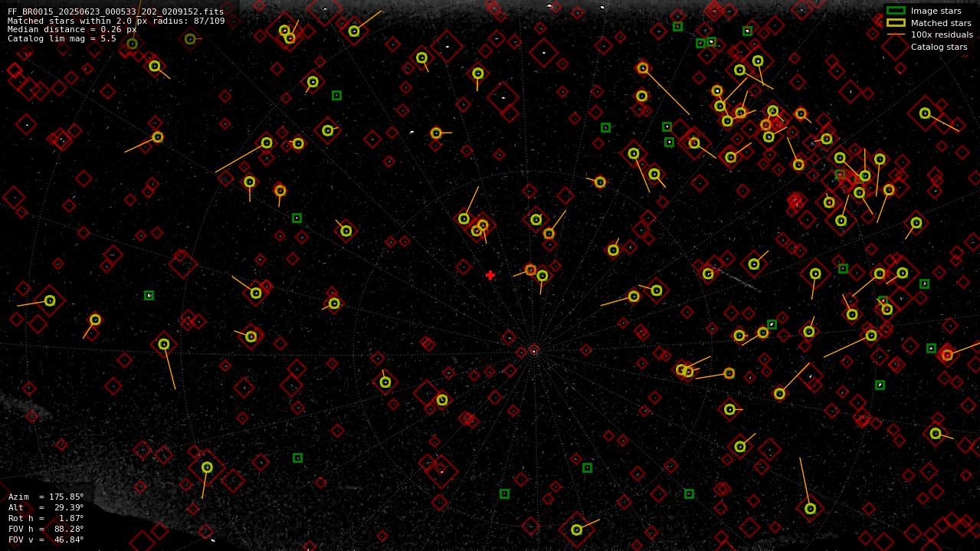Click the "Catalog stars" legend label

click(x=939, y=47)
